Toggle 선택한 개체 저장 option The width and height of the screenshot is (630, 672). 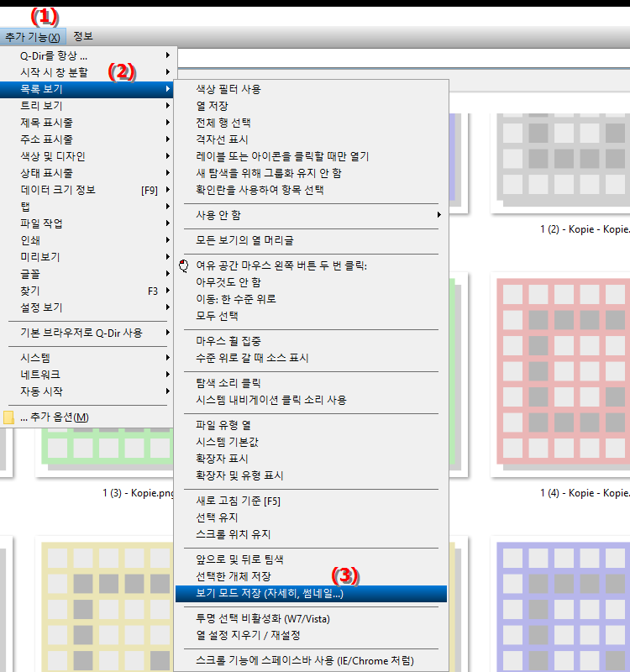311,576
